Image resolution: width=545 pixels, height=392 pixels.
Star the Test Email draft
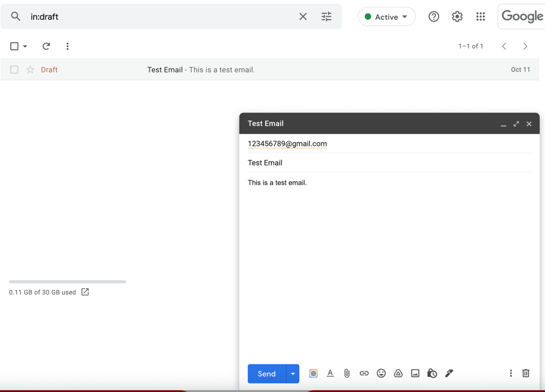(x=30, y=70)
